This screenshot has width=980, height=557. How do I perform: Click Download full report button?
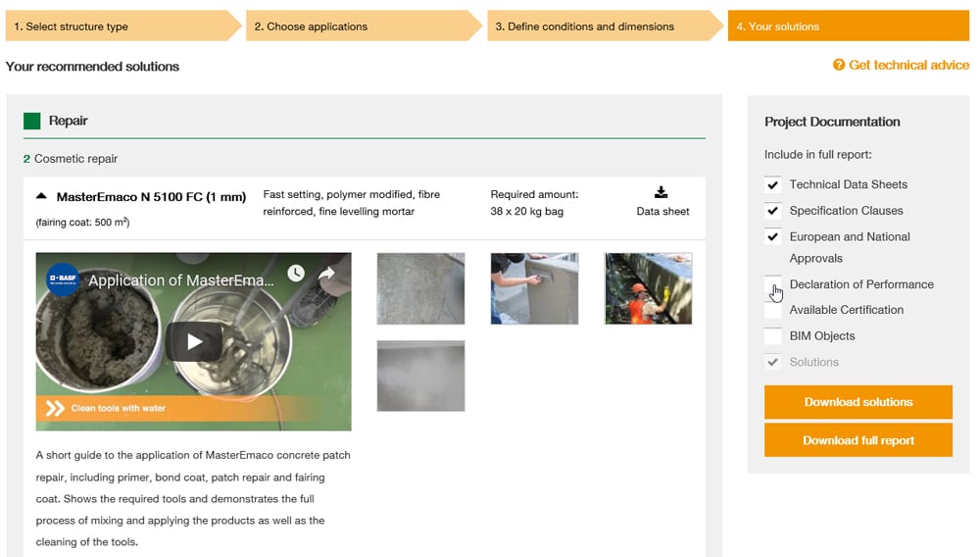858,440
